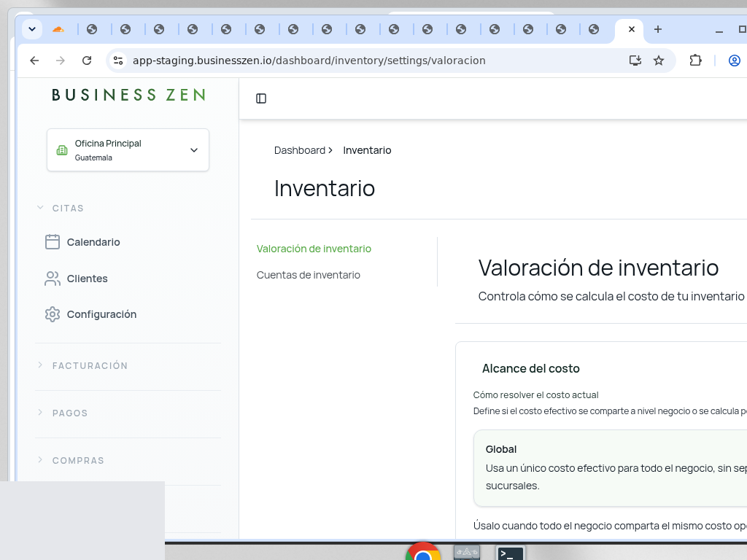
Task: Click the Clientes people icon
Action: tap(53, 279)
